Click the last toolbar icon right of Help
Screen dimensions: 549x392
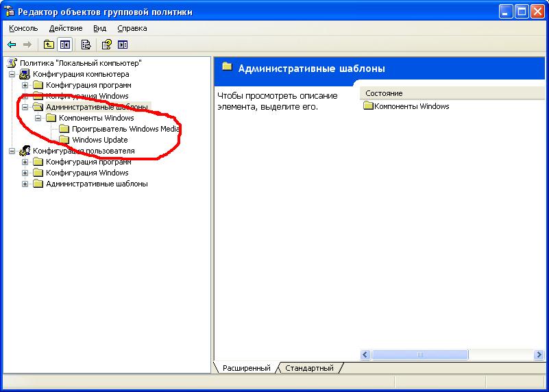tap(123, 45)
